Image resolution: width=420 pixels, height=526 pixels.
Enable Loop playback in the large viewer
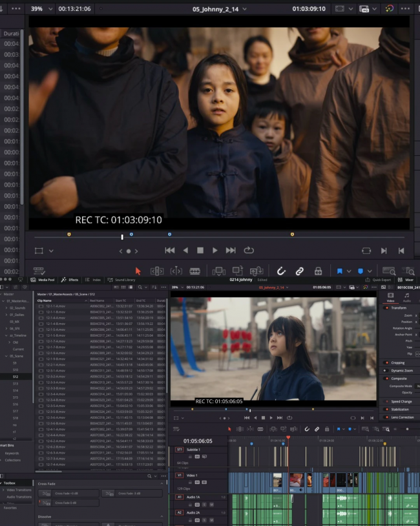pyautogui.click(x=249, y=251)
